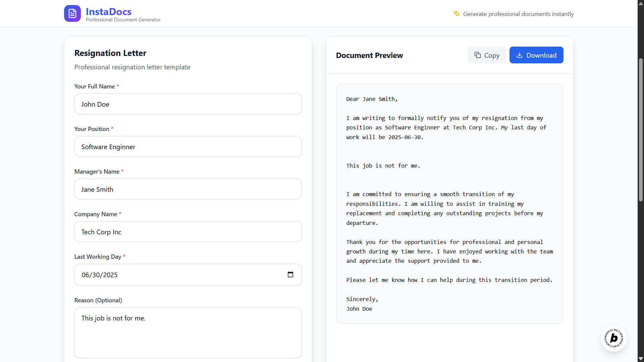Click into the Company Name field
The image size is (644, 362).
188,232
